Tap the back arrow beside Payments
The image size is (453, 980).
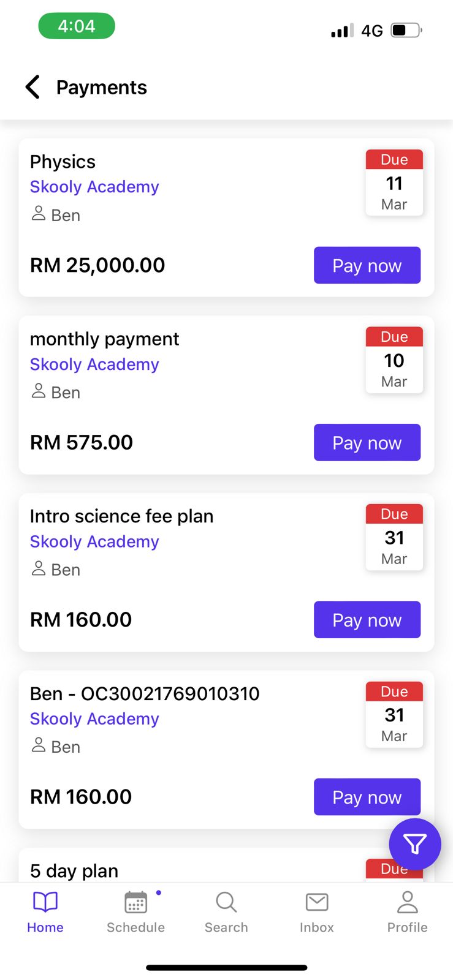[33, 87]
